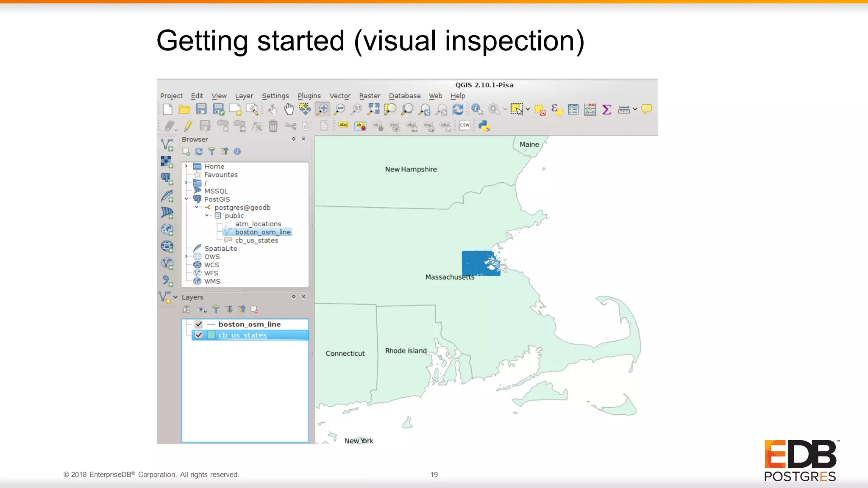
Task: Expand the root / folder node
Action: click(186, 183)
